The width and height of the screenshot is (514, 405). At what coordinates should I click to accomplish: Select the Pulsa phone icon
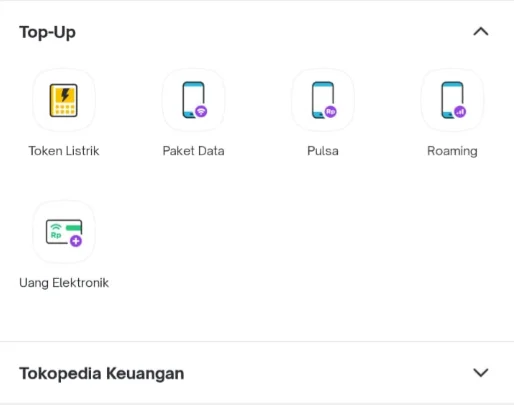point(324,100)
